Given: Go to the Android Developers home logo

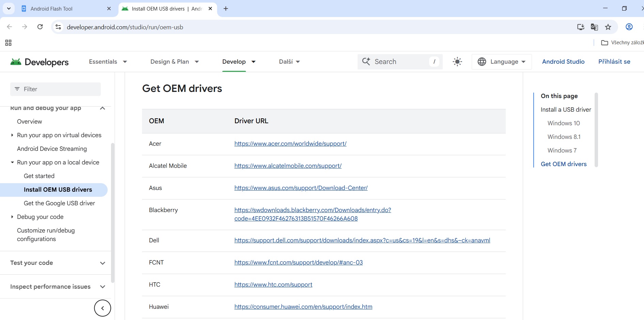Looking at the screenshot, I should click(40, 62).
